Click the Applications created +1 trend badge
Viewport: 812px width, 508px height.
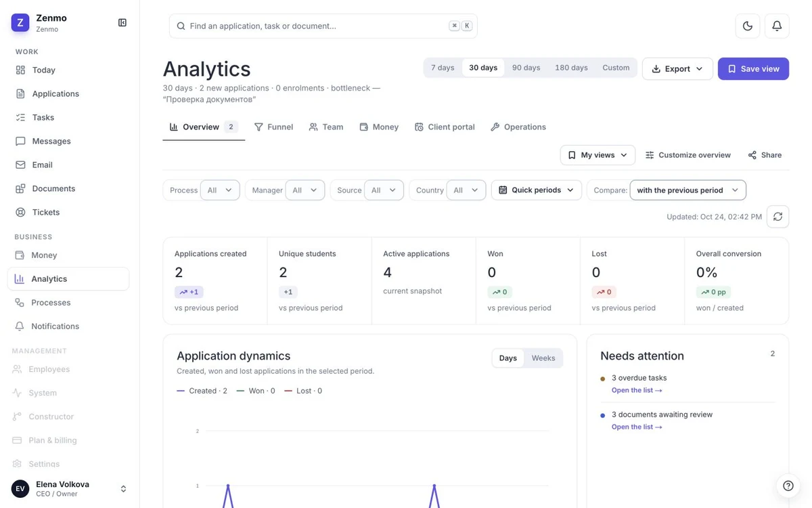pos(189,292)
